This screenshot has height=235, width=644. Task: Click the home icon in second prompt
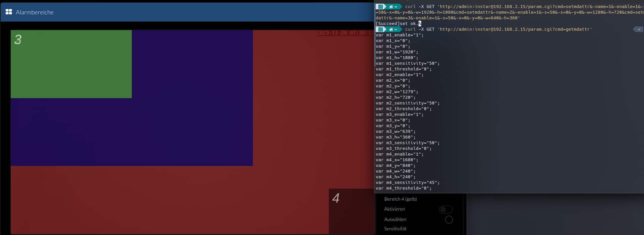tap(391, 29)
